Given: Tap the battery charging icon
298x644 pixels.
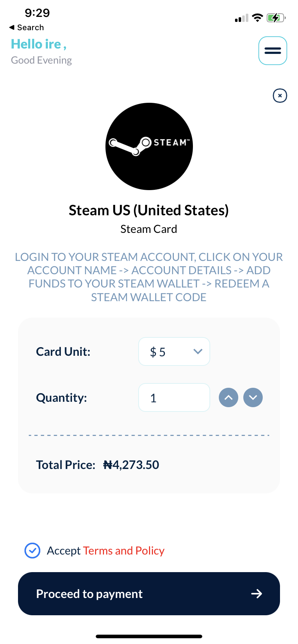Looking at the screenshot, I should [x=276, y=18].
